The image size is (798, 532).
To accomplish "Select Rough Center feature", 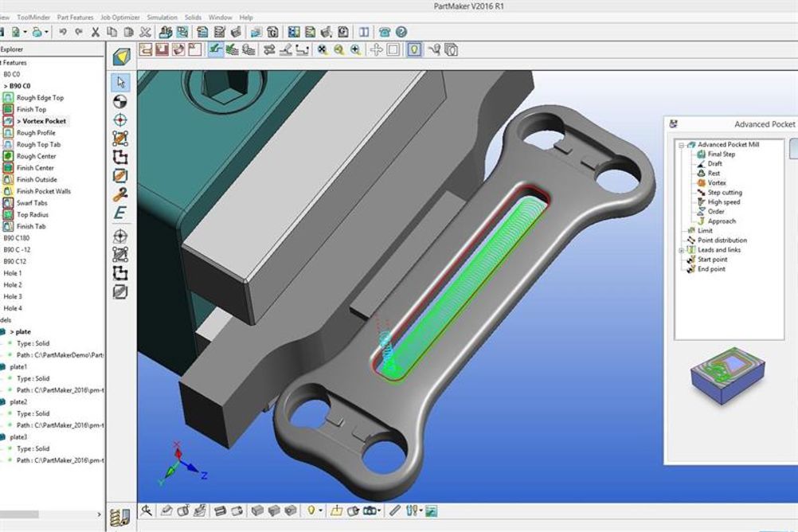I will (36, 156).
